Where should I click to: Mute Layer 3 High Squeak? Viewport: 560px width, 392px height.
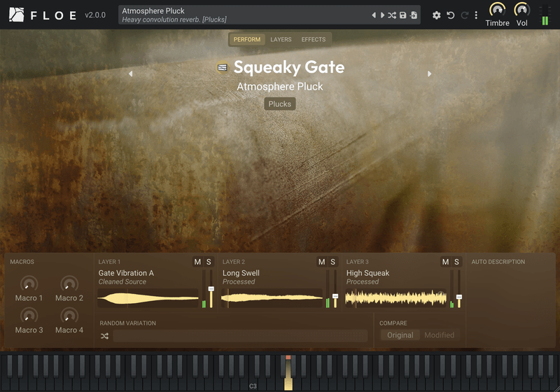[445, 262]
